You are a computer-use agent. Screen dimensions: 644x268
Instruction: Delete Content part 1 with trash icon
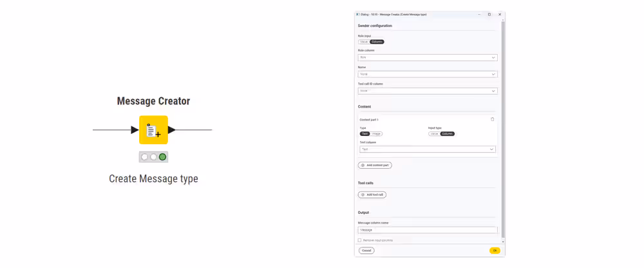[x=493, y=119]
